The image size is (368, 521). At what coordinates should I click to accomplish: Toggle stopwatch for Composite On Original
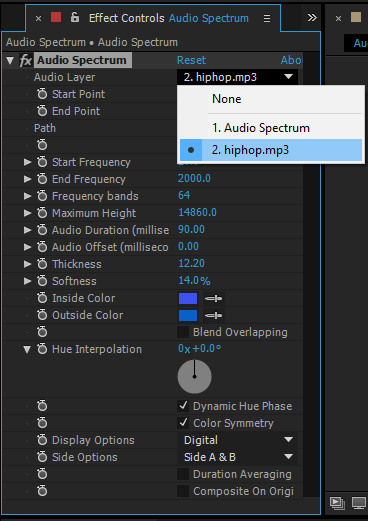pyautogui.click(x=42, y=491)
